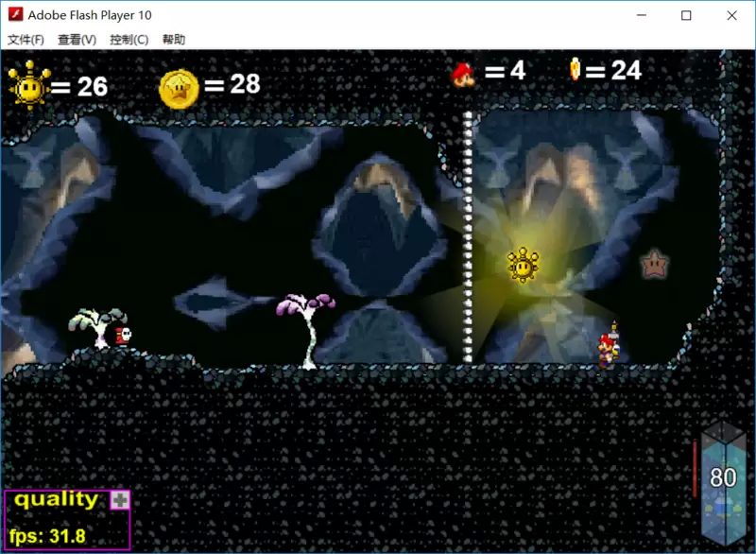Click the red Shy Guy enemy
Screen dimensions: 756x554
pos(124,335)
